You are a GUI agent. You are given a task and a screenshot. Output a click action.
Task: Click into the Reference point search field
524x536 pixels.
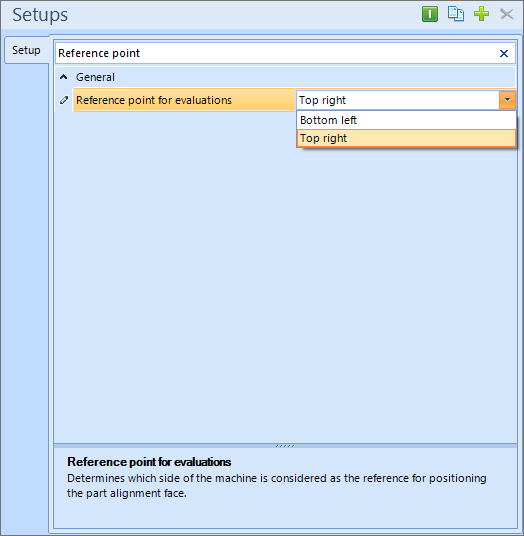276,53
